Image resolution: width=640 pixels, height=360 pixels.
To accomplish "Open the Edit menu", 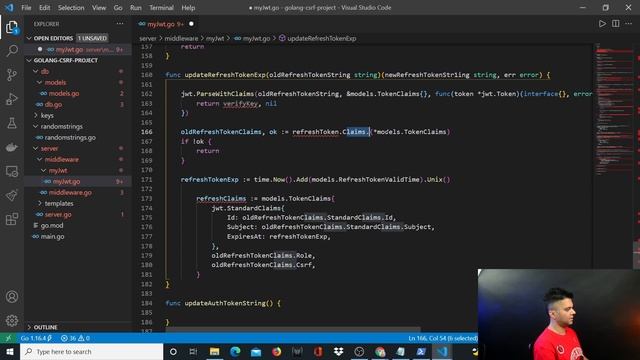I will point(44,8).
